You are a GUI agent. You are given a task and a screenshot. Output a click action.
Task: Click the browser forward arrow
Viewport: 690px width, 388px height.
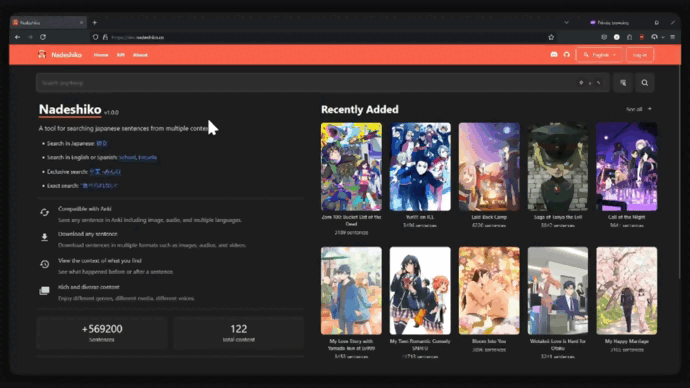[30, 37]
